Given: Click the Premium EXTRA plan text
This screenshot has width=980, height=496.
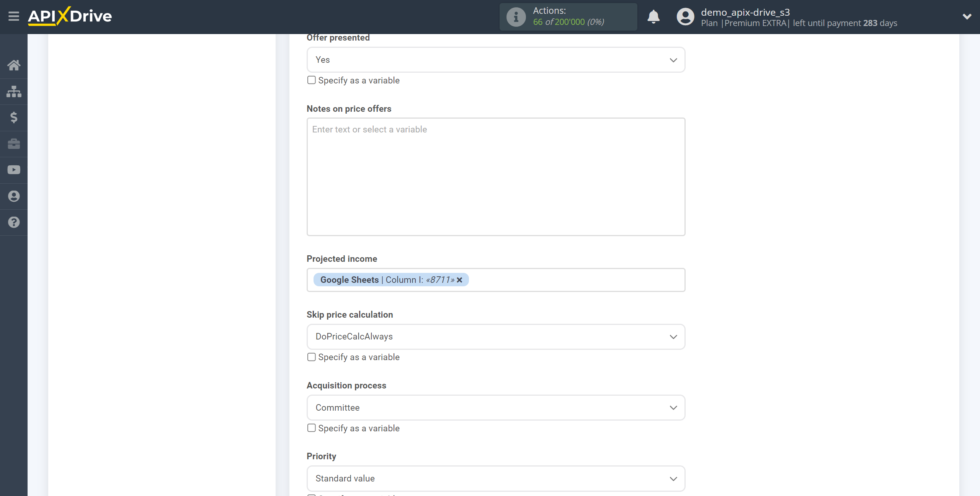Looking at the screenshot, I should pos(755,23).
